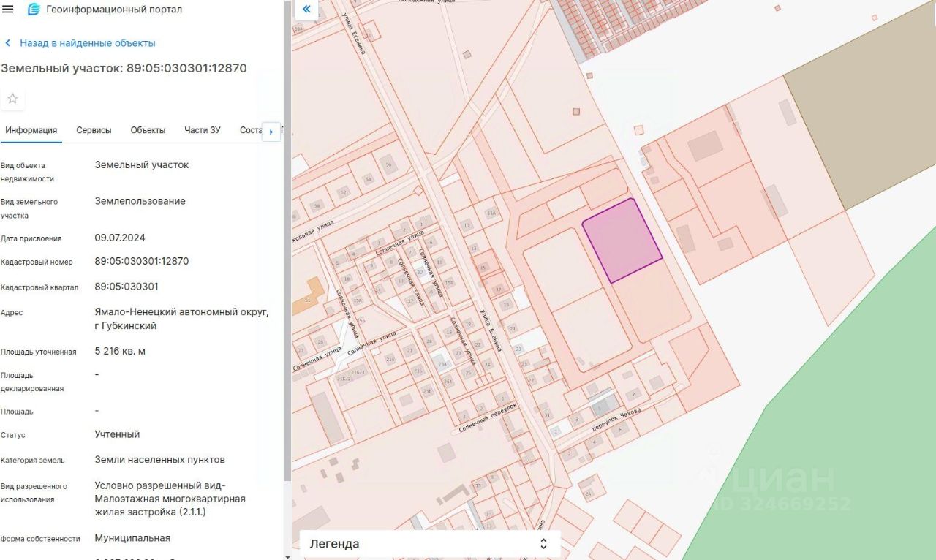This screenshot has width=936, height=560.
Task: Click the Площадь уточненная label
Action: tap(39, 352)
